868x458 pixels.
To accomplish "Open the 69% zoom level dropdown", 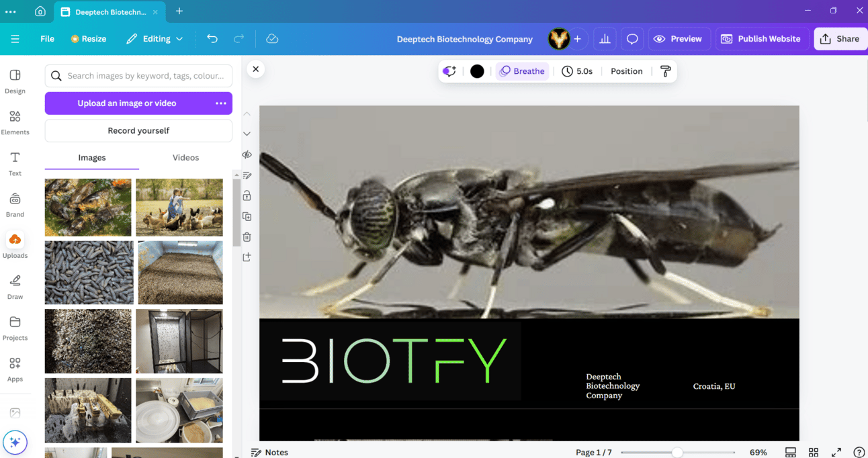I will point(758,452).
